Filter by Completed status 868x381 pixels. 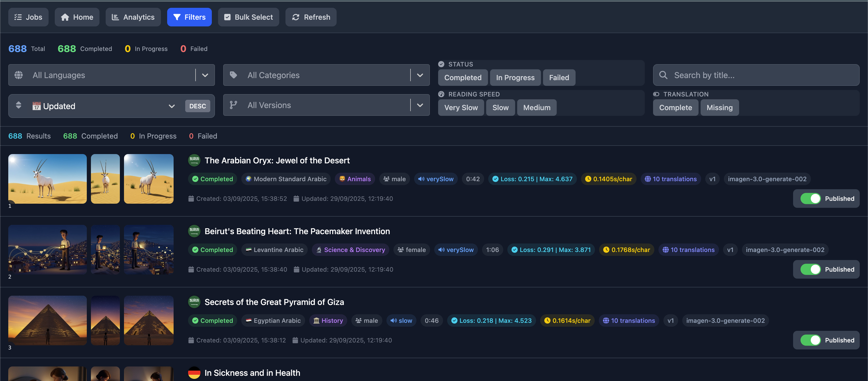tap(462, 77)
